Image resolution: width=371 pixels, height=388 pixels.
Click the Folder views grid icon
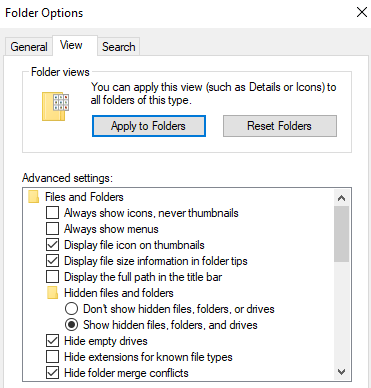pyautogui.click(x=56, y=106)
